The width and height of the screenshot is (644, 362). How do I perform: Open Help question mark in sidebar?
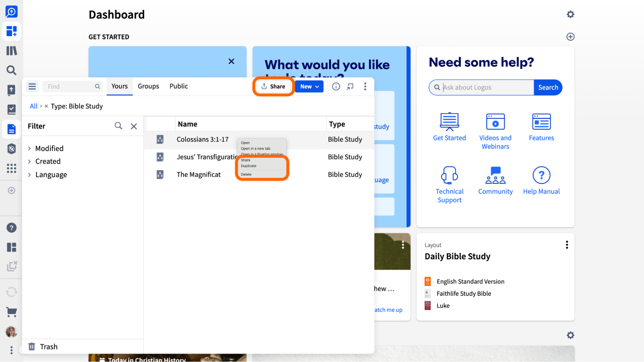click(x=12, y=228)
